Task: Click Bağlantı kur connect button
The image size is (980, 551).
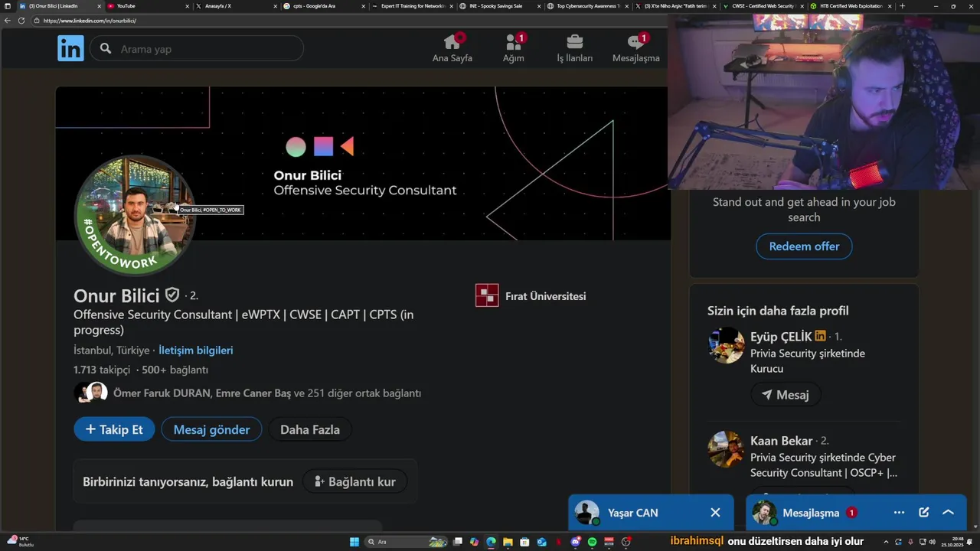Action: click(x=354, y=481)
